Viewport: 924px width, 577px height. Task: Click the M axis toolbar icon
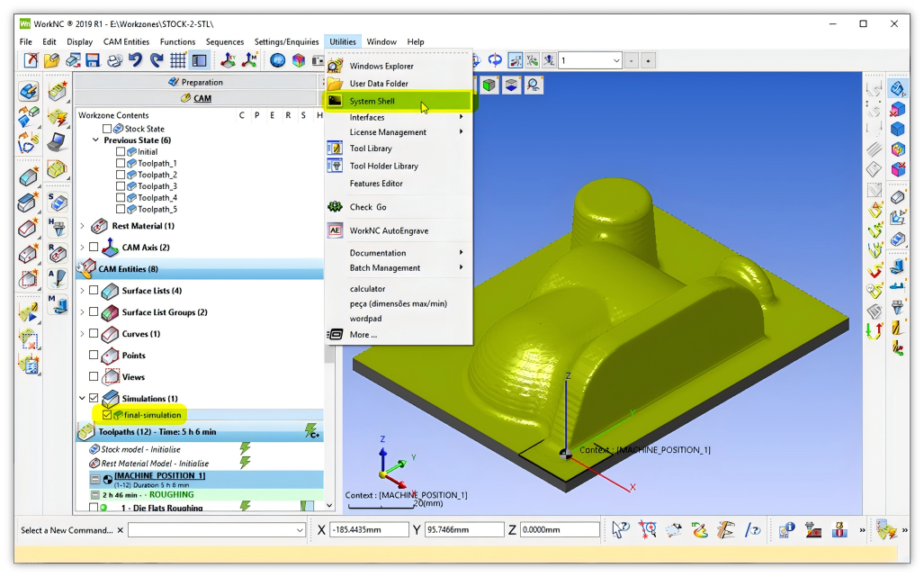(x=249, y=60)
